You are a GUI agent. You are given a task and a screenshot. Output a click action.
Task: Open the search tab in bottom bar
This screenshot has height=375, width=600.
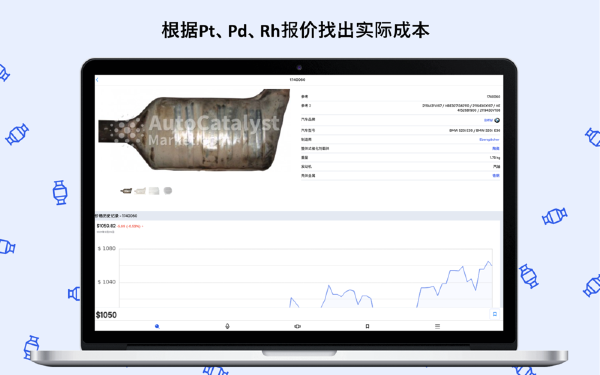(157, 326)
